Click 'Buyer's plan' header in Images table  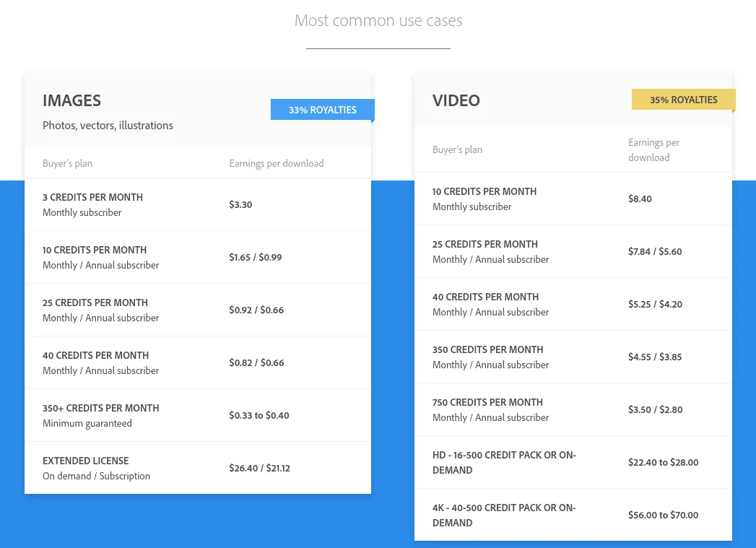click(x=67, y=163)
